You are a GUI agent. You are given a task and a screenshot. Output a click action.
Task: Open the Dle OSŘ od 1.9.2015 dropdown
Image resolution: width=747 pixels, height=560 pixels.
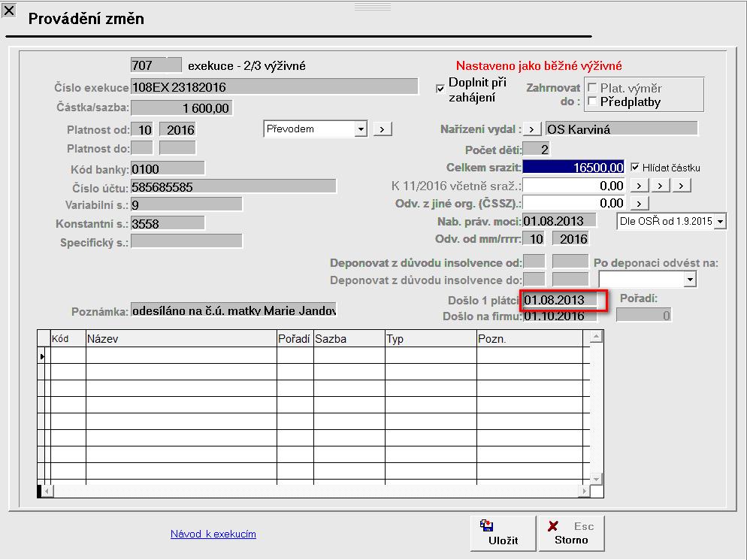pos(720,222)
